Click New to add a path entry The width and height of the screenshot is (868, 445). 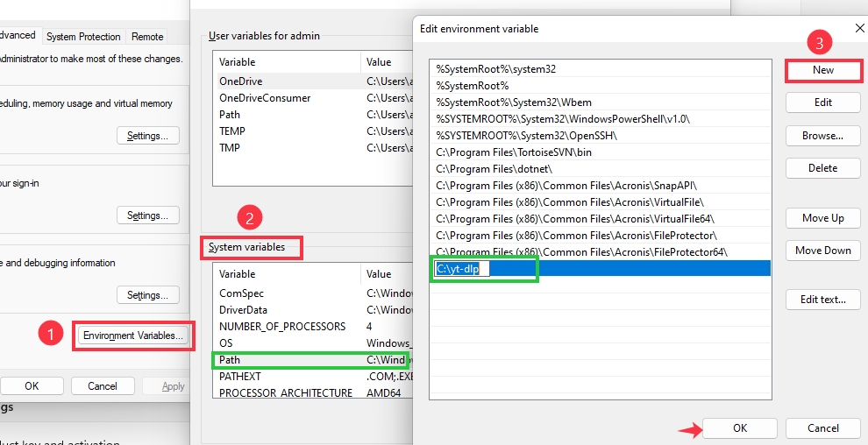click(822, 70)
